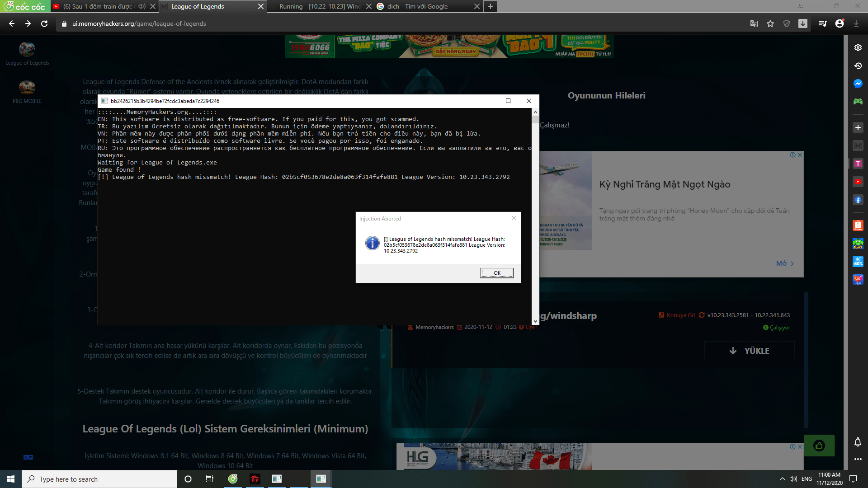
Task: Click OK in Injection Aborted dialog
Action: [x=497, y=273]
